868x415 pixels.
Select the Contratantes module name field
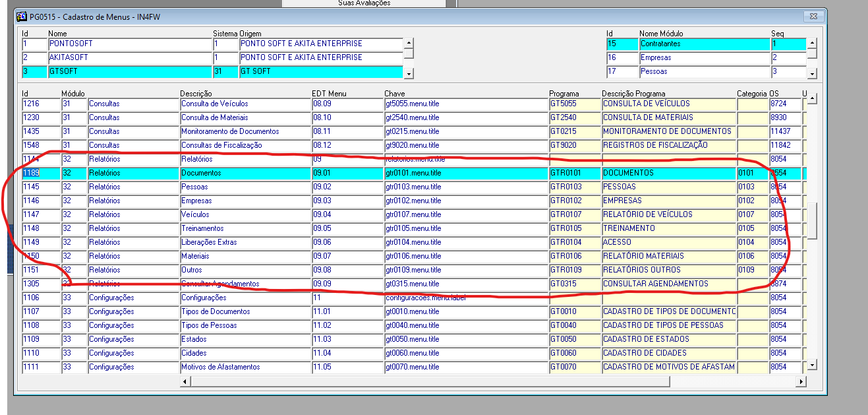(704, 44)
